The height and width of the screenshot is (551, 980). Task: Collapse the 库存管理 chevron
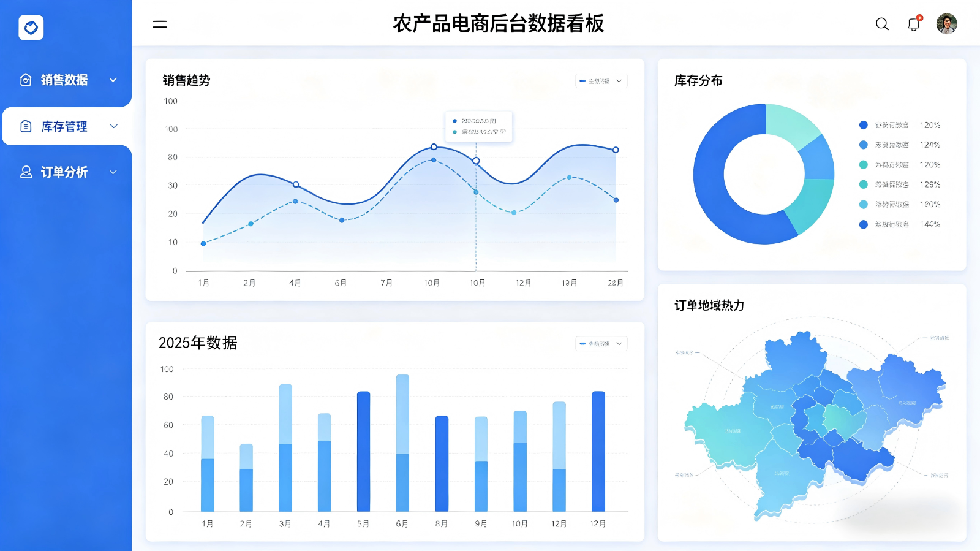click(113, 126)
